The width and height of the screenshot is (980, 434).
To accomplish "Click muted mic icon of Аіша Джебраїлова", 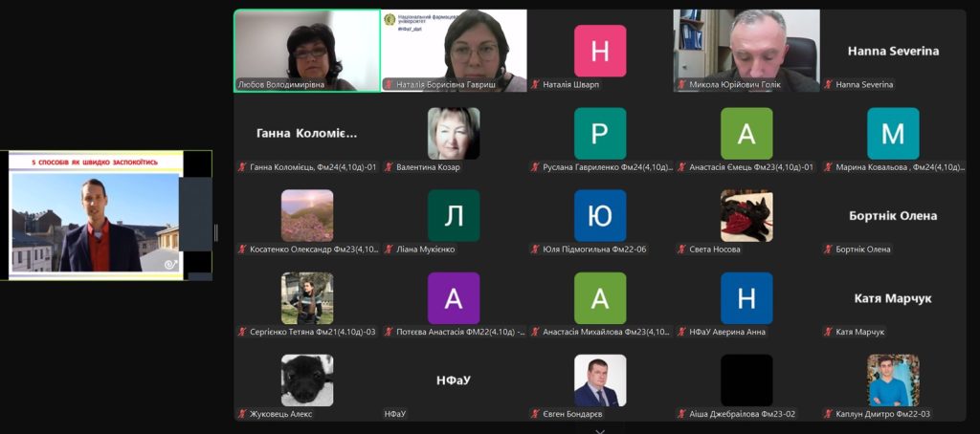I will point(681,413).
